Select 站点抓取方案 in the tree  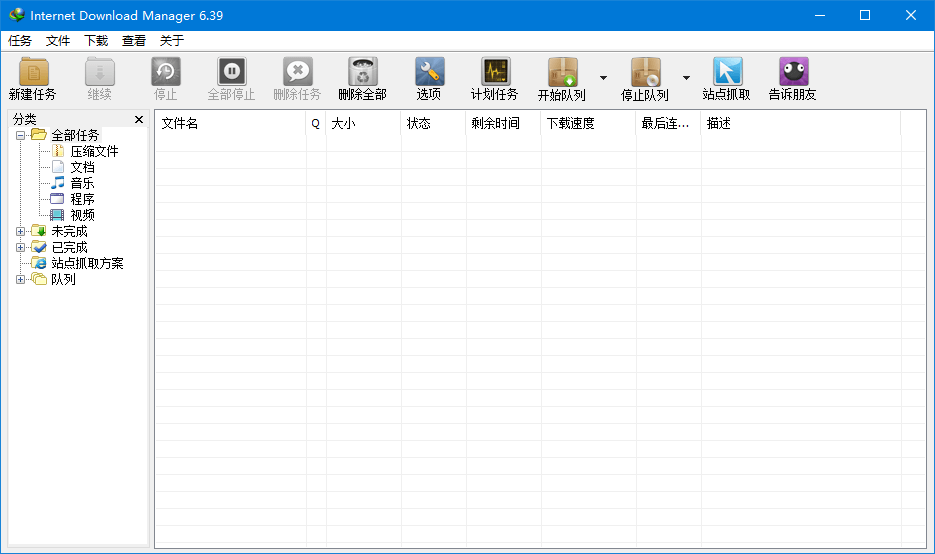(87, 264)
